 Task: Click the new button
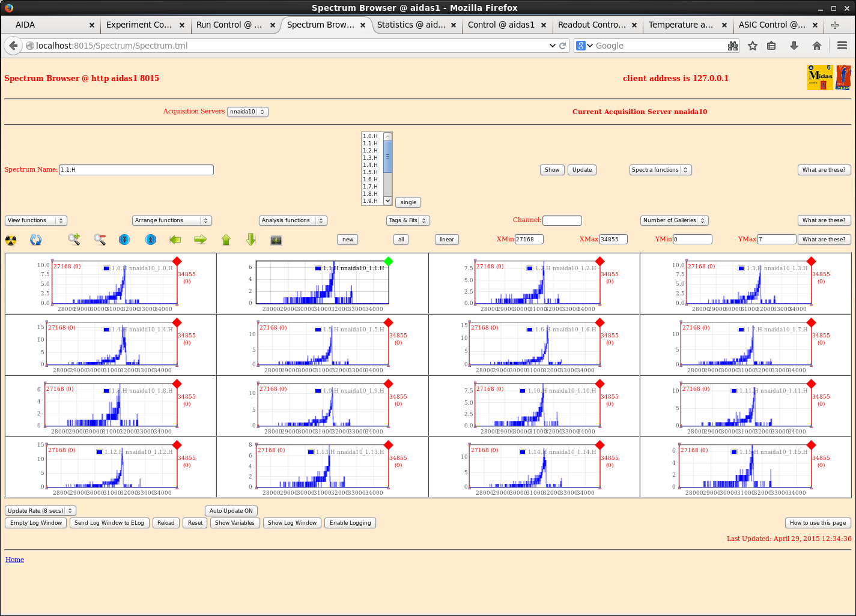(x=348, y=240)
